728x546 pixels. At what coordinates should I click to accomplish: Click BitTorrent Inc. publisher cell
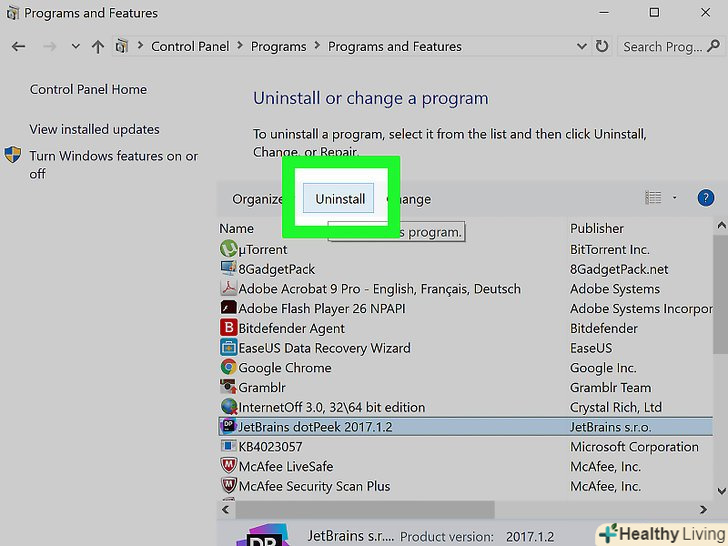[610, 249]
